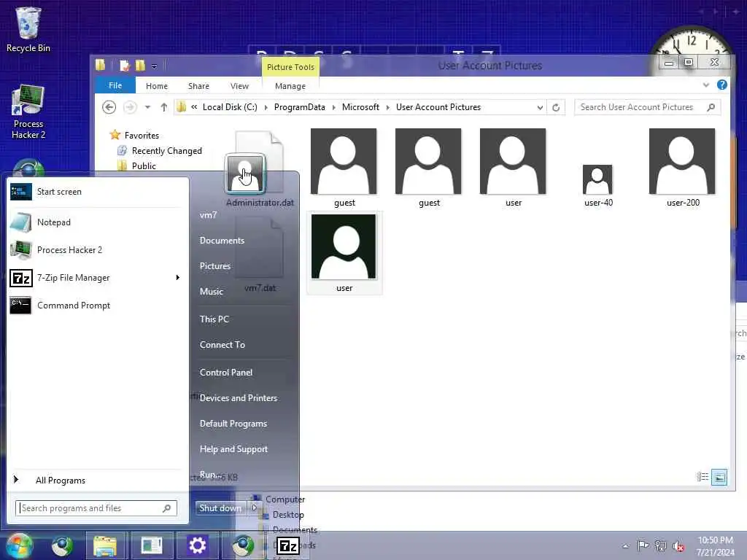Click the network tray icon
Image resolution: width=747 pixels, height=560 pixels.
[661, 545]
